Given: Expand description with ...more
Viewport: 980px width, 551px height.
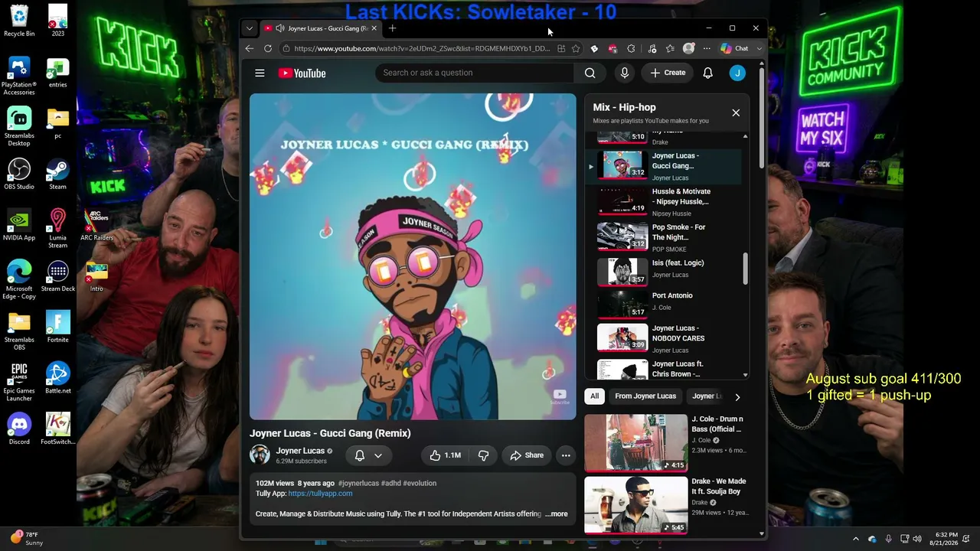Looking at the screenshot, I should coord(557,514).
